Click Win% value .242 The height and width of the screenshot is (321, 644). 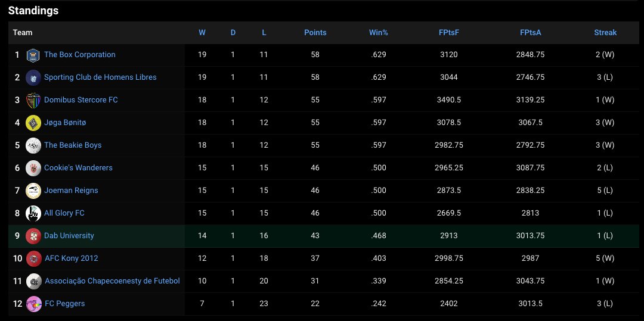coord(378,303)
